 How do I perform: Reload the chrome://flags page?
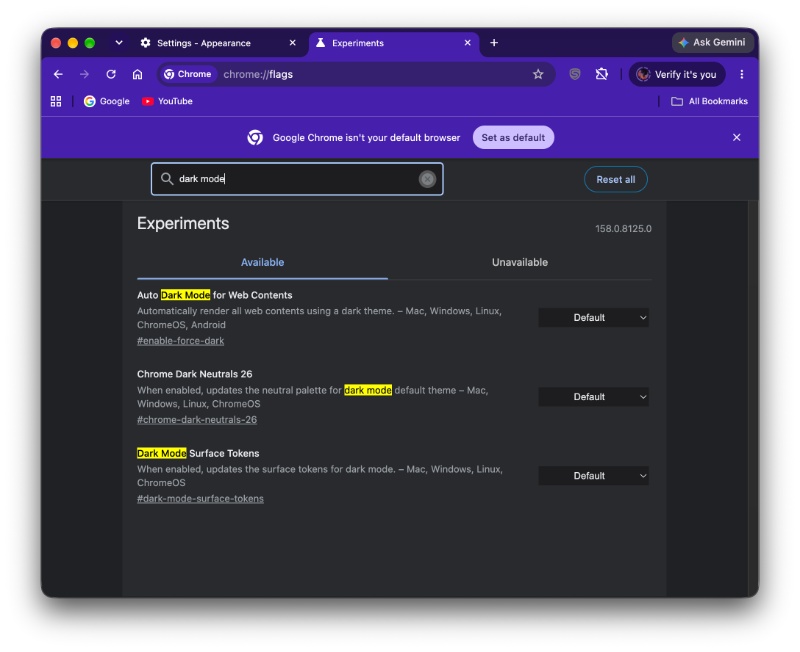tap(111, 74)
